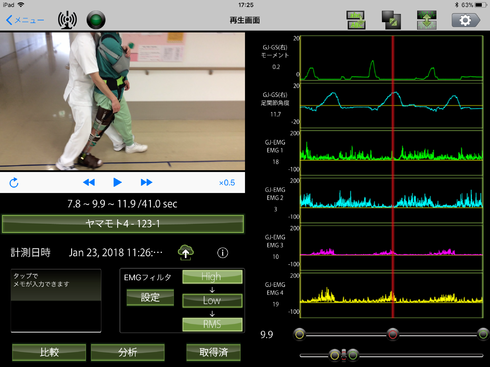Tap the green range handle on the lower slider

353,355
